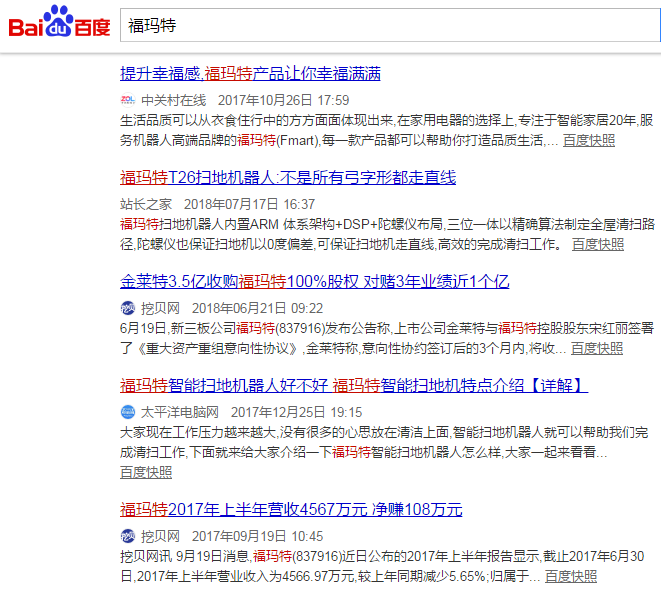Click the 站长之家 source name
This screenshot has height=594, width=661.
coord(146,204)
